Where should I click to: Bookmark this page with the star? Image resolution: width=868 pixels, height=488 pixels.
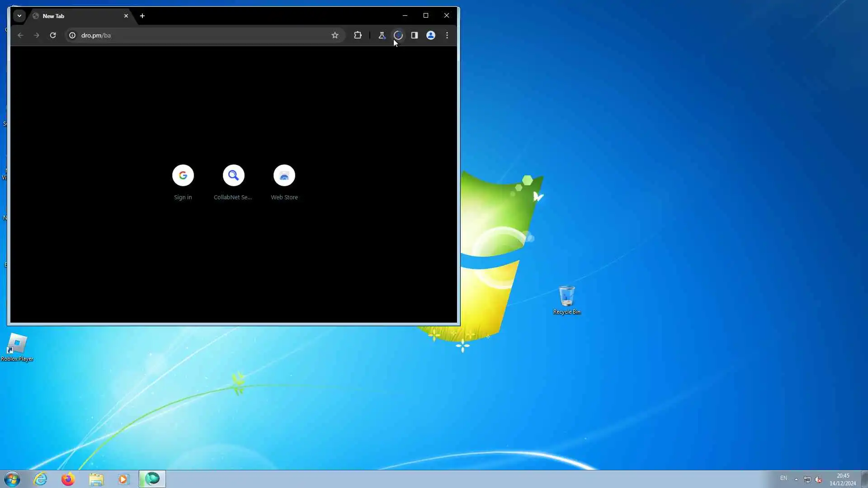tap(335, 35)
